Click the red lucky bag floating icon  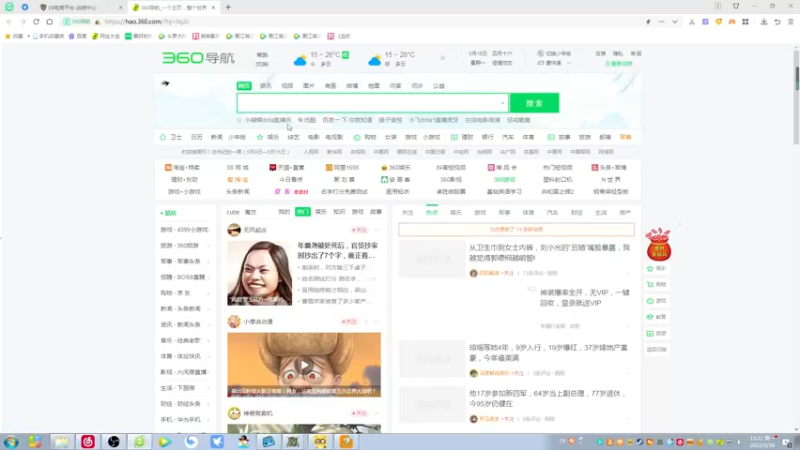pyautogui.click(x=658, y=245)
